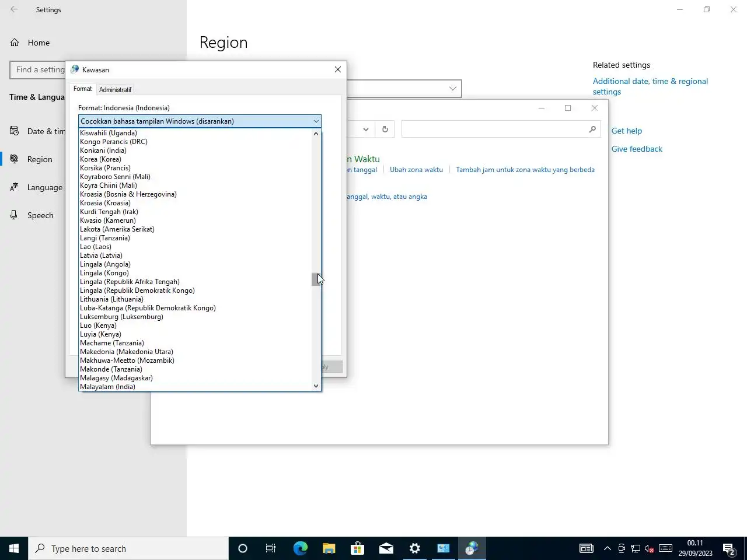Open the Speech settings page
The width and height of the screenshot is (747, 560).
pos(40,215)
